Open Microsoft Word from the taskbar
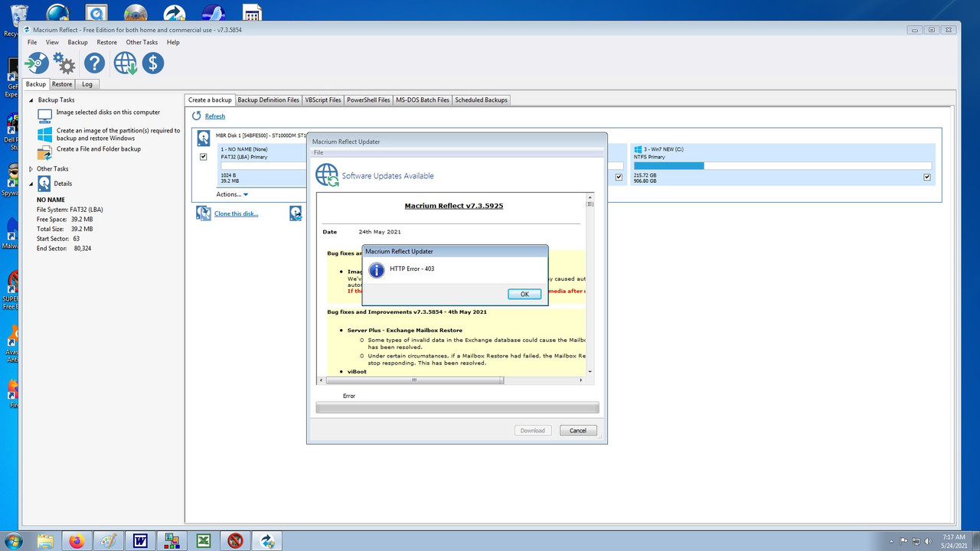This screenshot has height=551, width=980. (139, 540)
